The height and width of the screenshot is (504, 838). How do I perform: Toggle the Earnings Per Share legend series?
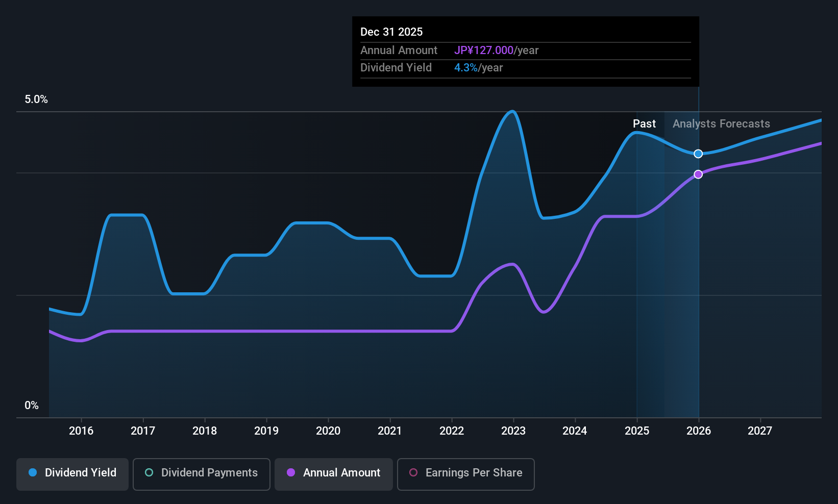[x=465, y=474]
